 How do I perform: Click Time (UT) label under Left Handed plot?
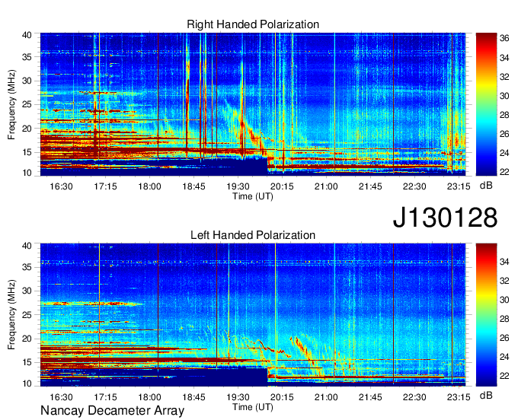(x=253, y=407)
